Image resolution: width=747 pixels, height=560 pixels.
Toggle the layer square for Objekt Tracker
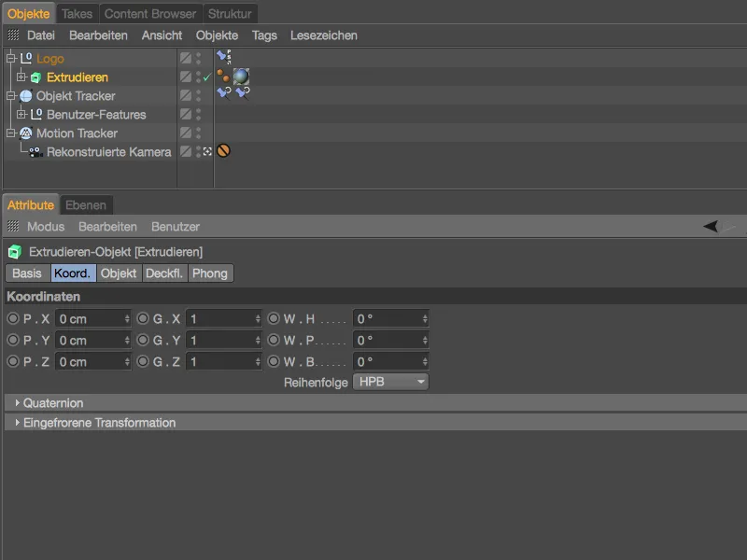(186, 96)
